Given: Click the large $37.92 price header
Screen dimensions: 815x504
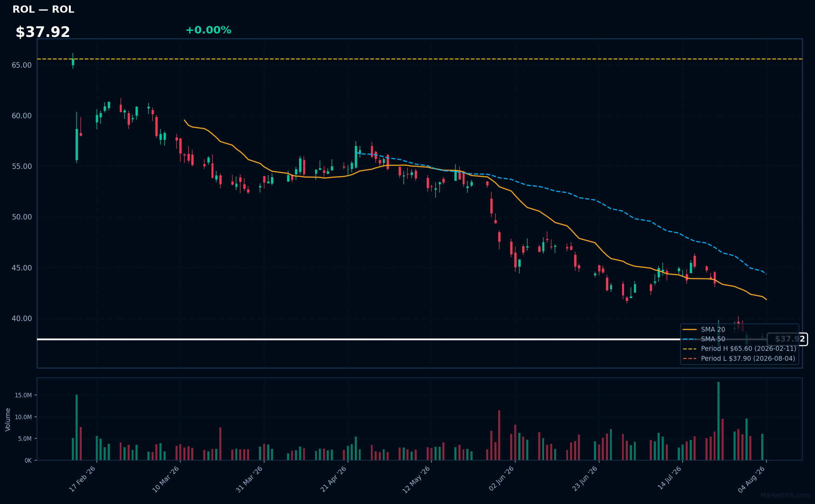Looking at the screenshot, I should [43, 32].
